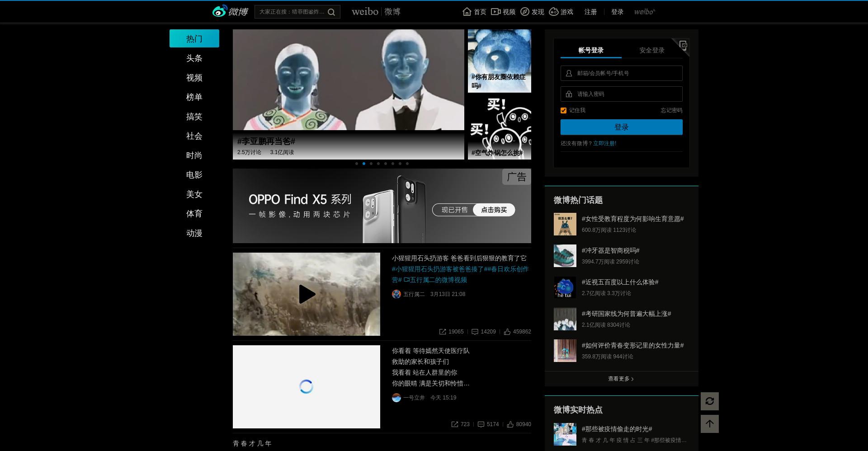The image size is (868, 451).
Task: Click 五行属二 user avatar
Action: coord(396,294)
